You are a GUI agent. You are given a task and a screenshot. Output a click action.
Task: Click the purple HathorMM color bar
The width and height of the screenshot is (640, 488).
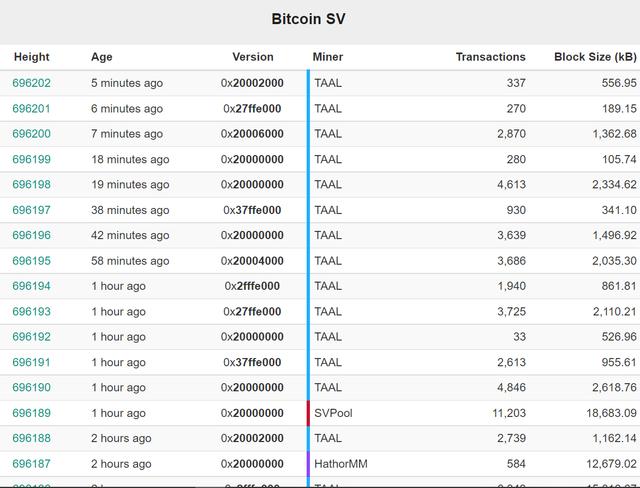(308, 464)
